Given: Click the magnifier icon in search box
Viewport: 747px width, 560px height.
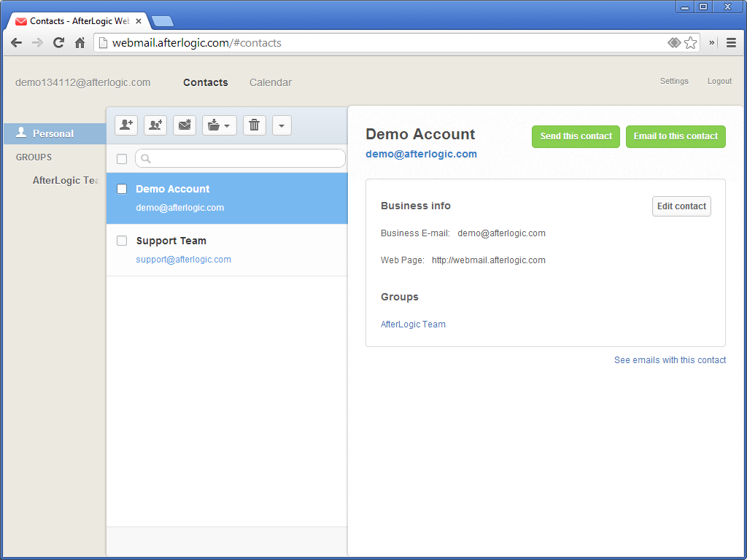Looking at the screenshot, I should [x=146, y=158].
